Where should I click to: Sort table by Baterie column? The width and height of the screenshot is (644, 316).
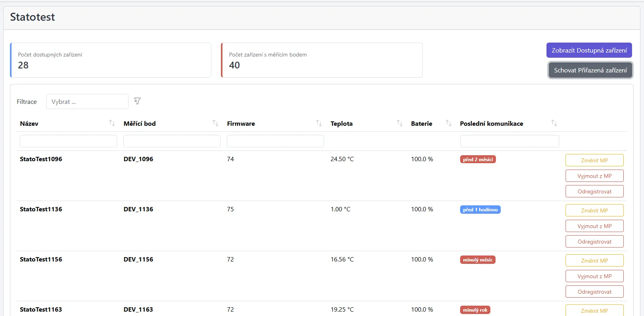pos(449,123)
